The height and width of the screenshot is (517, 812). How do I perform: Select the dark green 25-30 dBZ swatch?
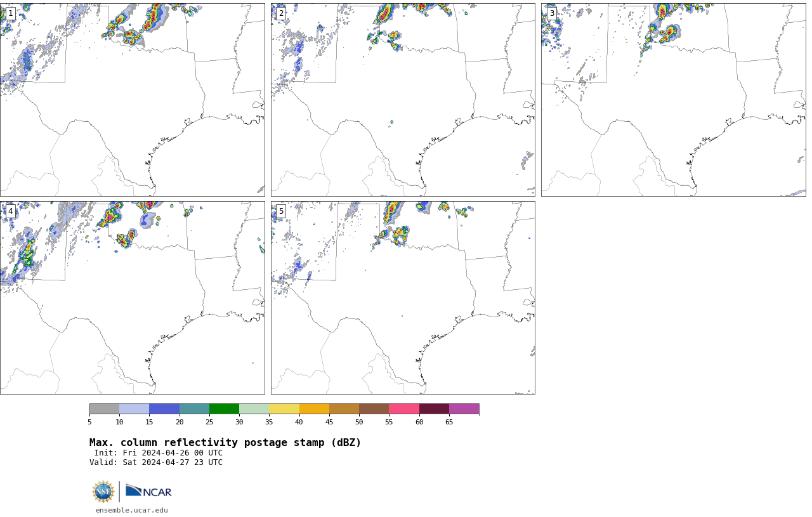pos(224,409)
